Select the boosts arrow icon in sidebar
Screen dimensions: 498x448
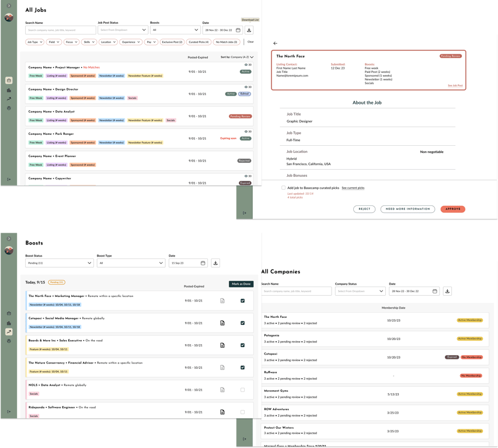click(9, 332)
